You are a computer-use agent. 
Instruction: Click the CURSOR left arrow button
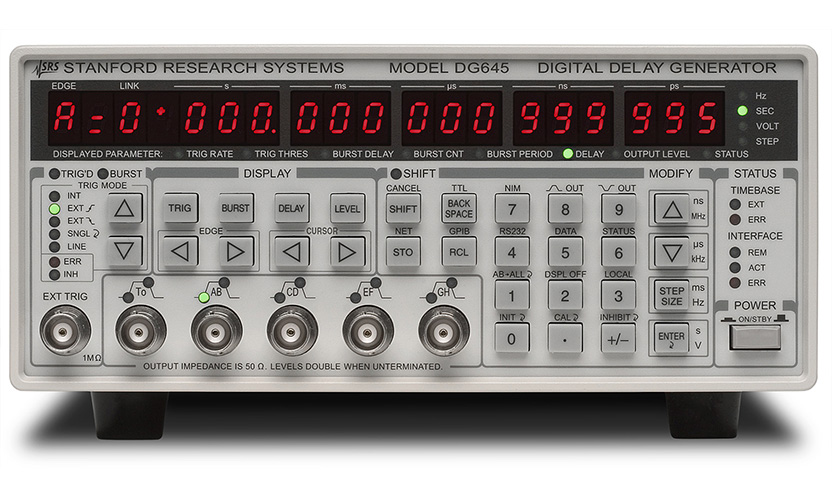tap(291, 252)
